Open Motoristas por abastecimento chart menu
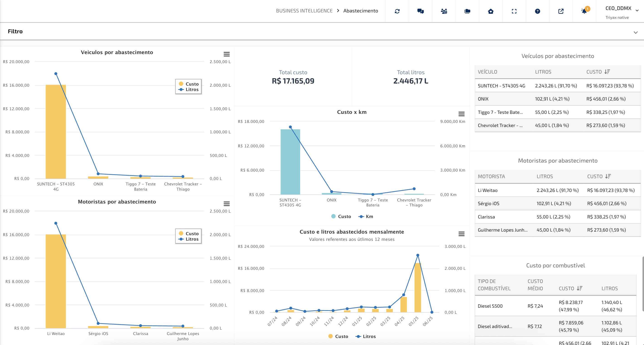Screen dimensions: 644x345 (x=227, y=204)
